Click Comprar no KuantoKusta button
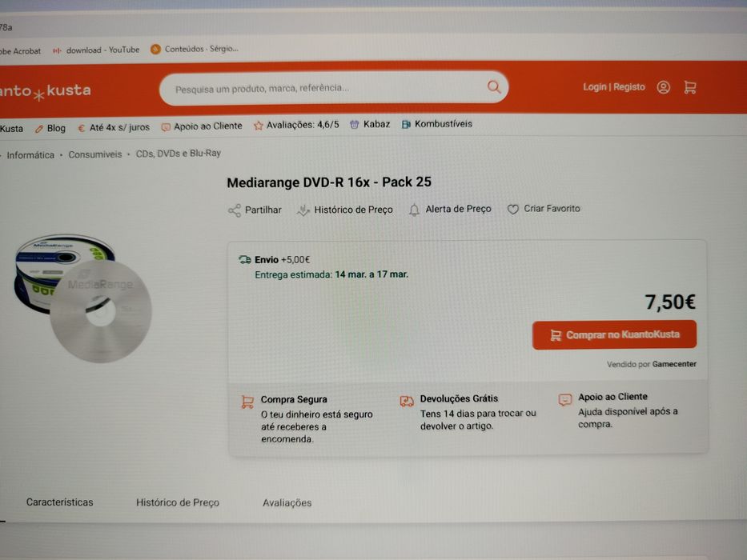Image resolution: width=747 pixels, height=560 pixels. click(x=614, y=334)
